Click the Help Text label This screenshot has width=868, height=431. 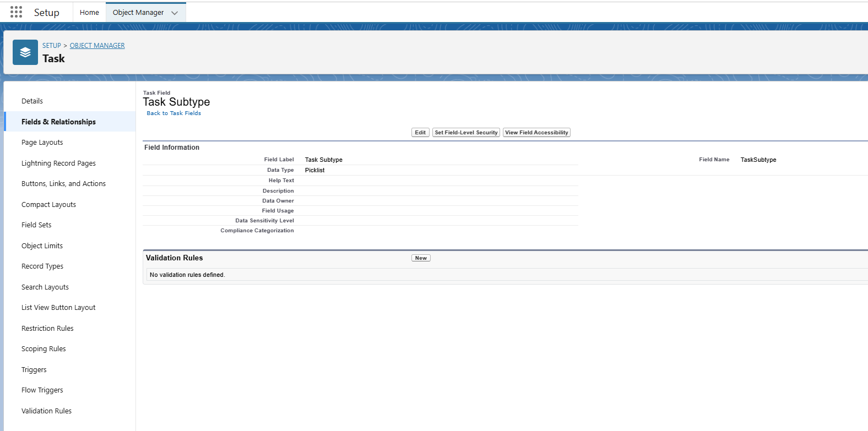281,181
